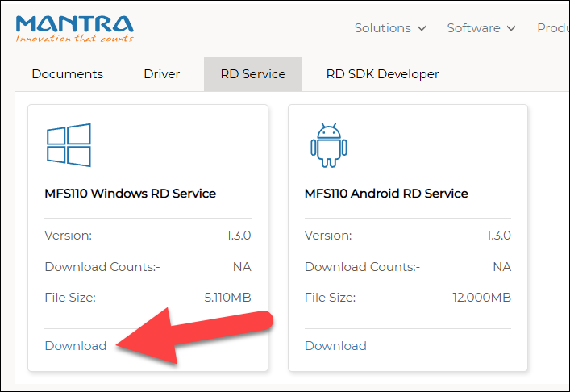
Task: Click Android card File Size label
Action: click(x=332, y=298)
